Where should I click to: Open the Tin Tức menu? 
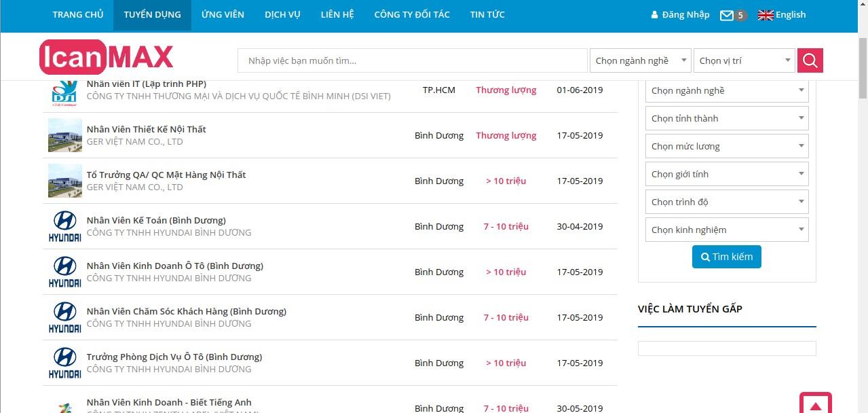point(487,15)
